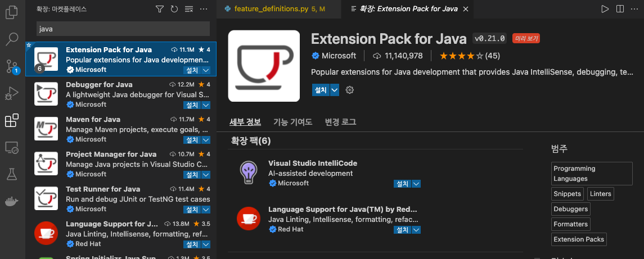Open the Search view in activity bar

(x=11, y=39)
